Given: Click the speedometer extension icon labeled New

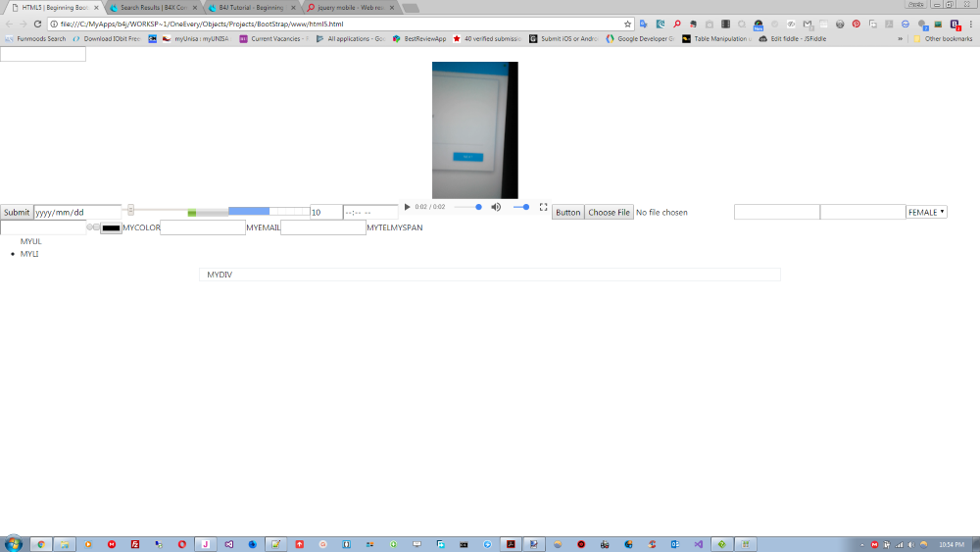Looking at the screenshot, I should [759, 25].
